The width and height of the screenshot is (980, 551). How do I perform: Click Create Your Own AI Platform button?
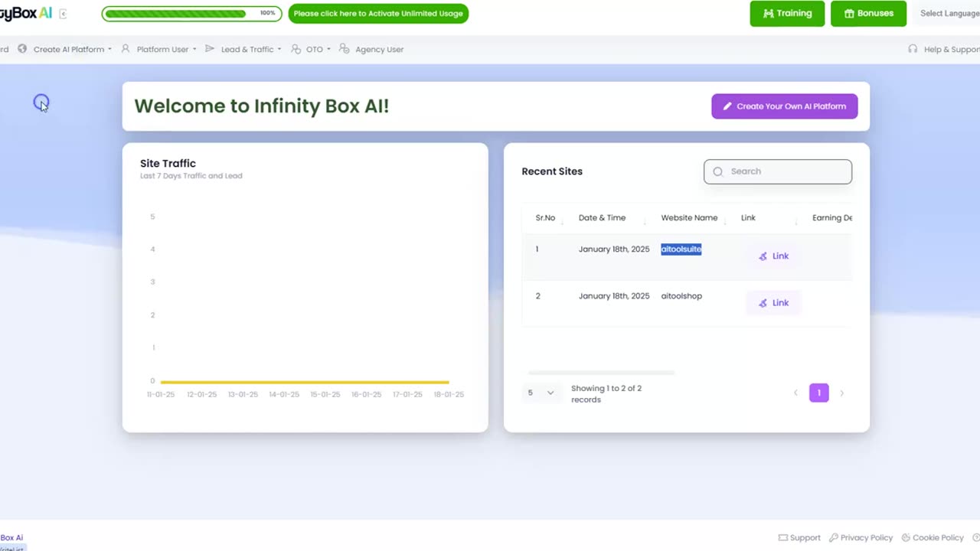point(784,106)
